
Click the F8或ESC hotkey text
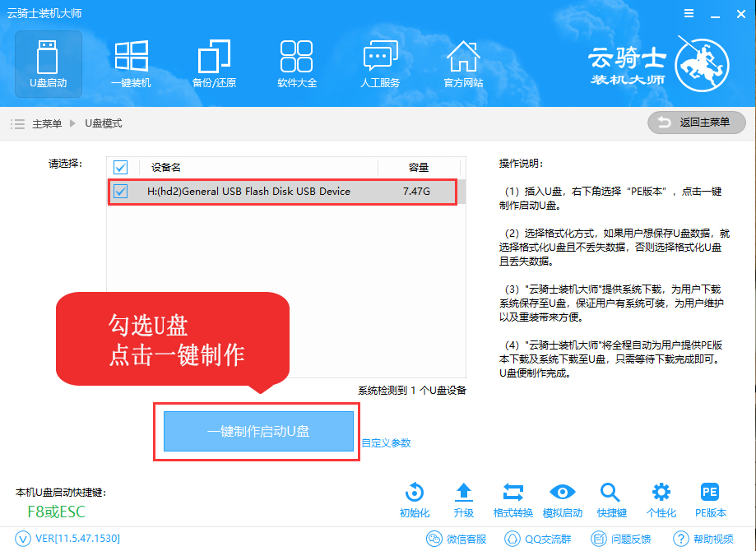[x=57, y=512]
